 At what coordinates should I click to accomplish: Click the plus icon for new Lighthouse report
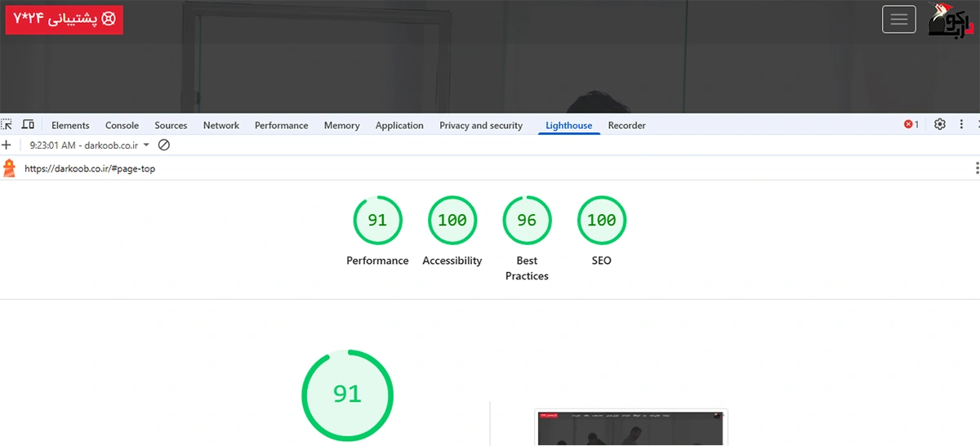[x=7, y=145]
